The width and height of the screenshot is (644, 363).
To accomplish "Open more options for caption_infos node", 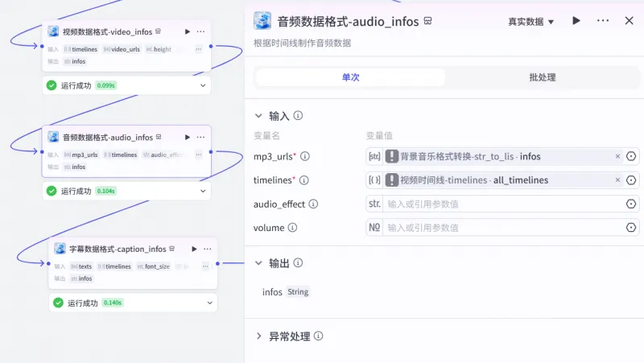I will coord(208,249).
